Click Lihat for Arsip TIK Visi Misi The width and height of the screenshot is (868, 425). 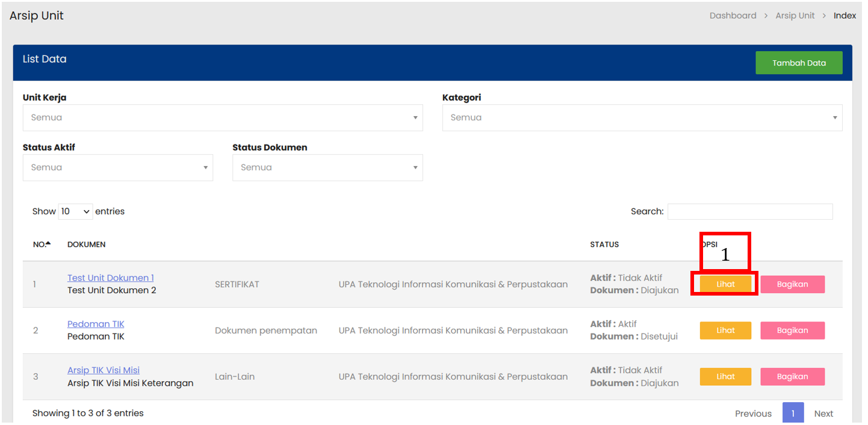[725, 377]
